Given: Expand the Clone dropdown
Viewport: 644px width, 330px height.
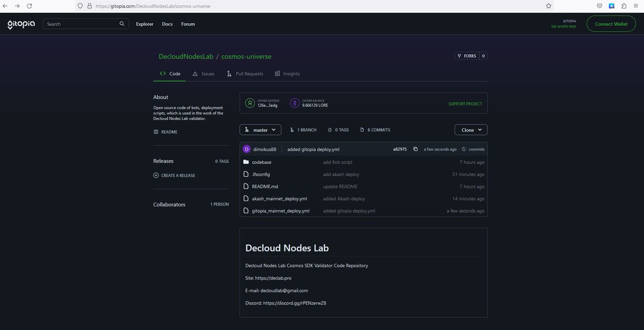Looking at the screenshot, I should 471,130.
